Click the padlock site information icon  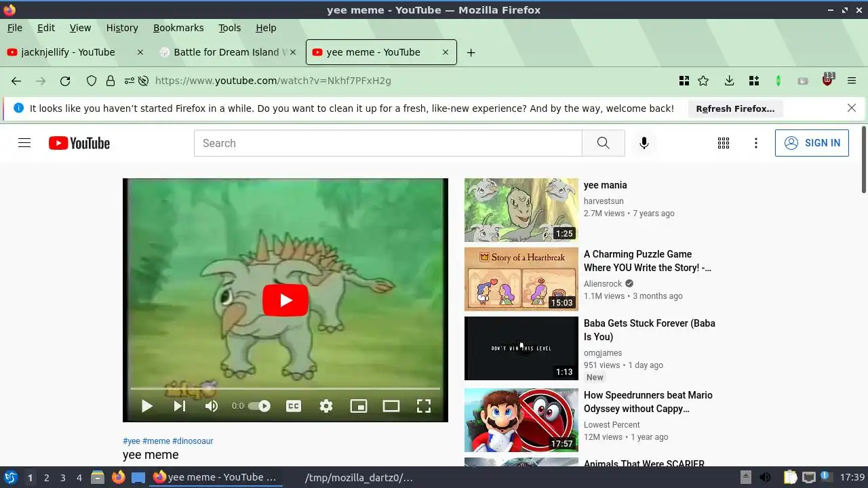pyautogui.click(x=111, y=81)
